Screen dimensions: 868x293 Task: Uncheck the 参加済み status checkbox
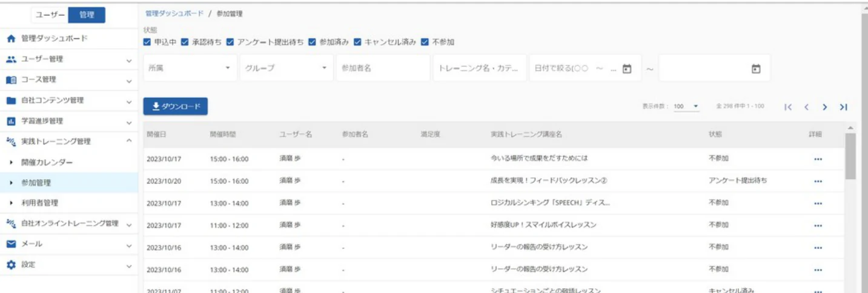(312, 42)
